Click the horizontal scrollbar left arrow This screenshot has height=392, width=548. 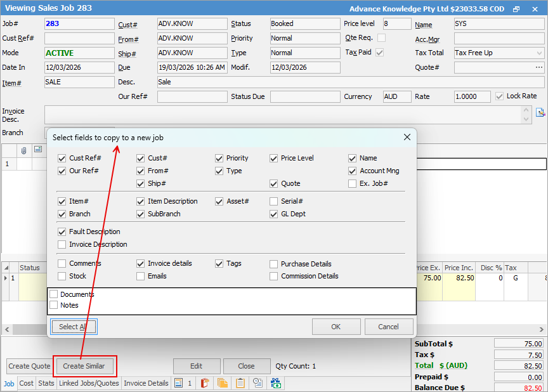7,329
